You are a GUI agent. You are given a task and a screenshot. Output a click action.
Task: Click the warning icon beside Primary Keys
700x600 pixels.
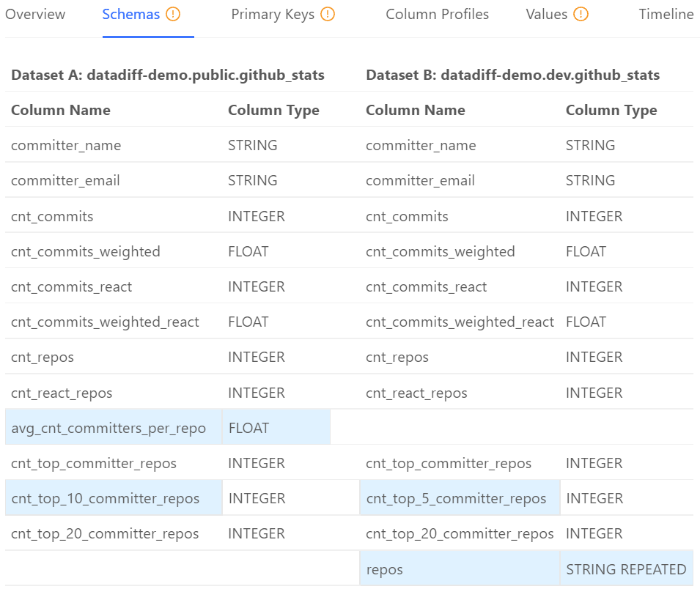tap(327, 14)
